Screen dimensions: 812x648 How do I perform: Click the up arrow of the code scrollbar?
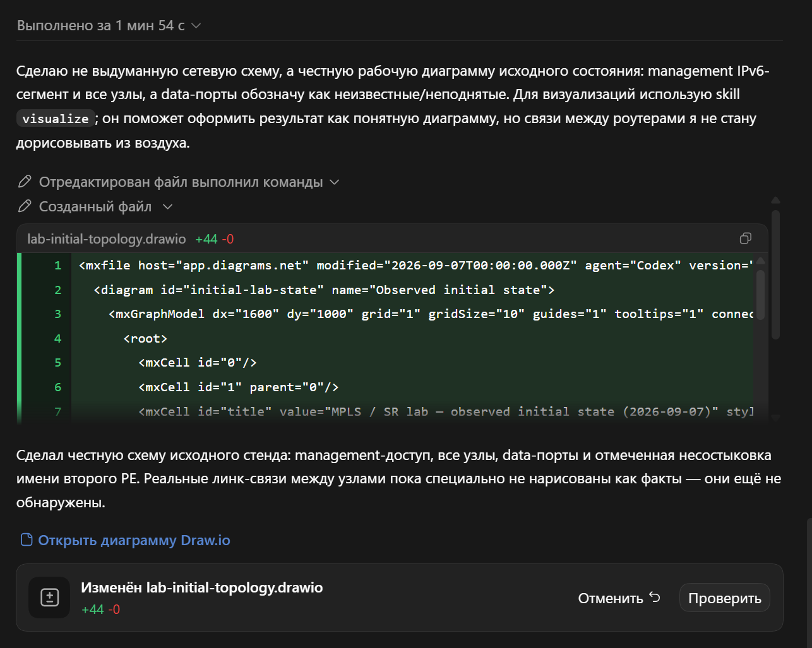(761, 260)
